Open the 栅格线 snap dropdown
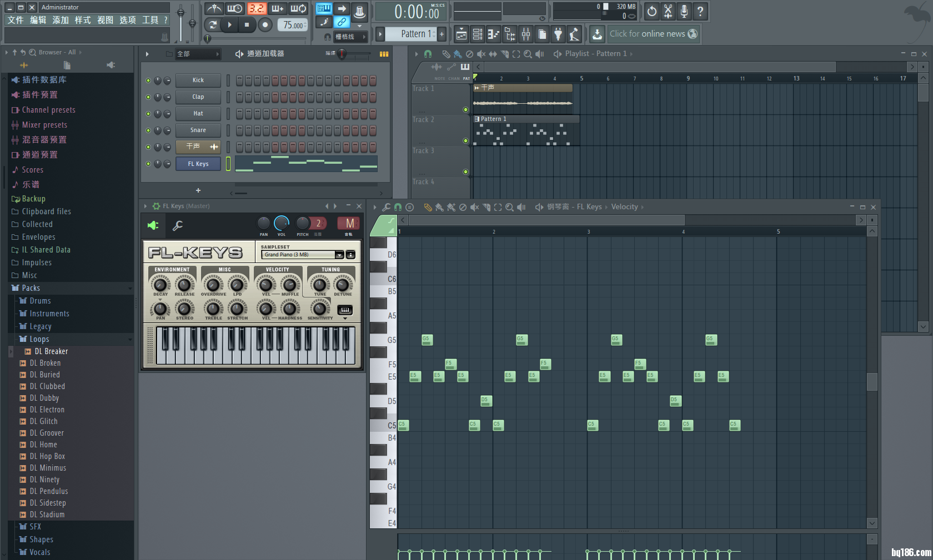Viewport: 933px width, 560px height. [350, 37]
